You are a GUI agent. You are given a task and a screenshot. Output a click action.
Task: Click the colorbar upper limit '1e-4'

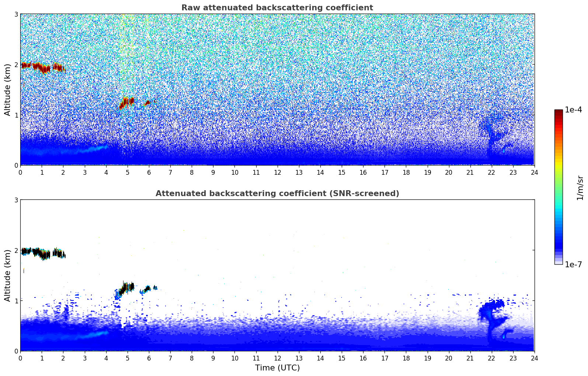pyautogui.click(x=573, y=110)
